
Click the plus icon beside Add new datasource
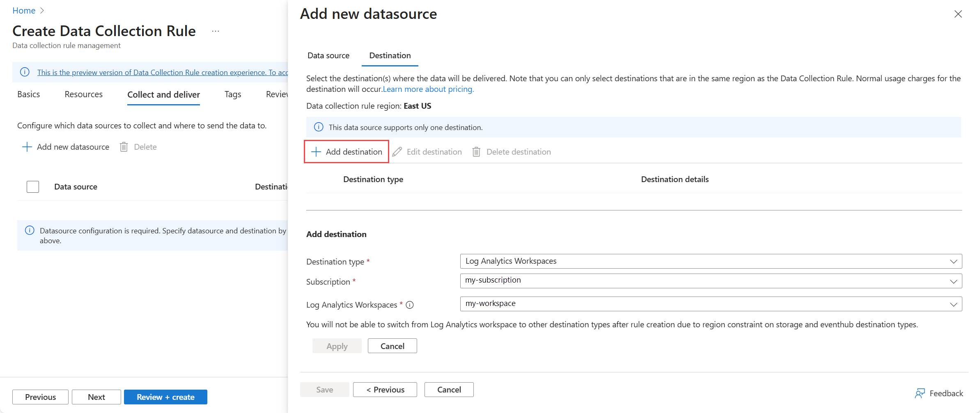(27, 147)
